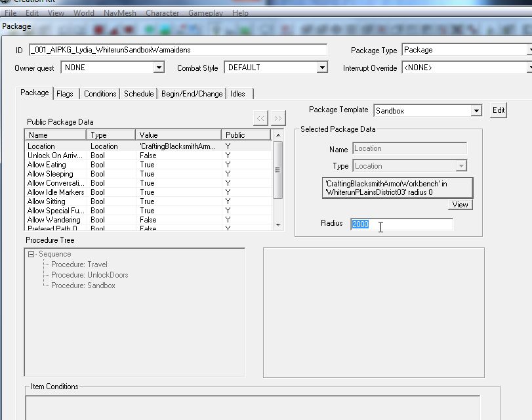Select the 'Unlock On Arriv...' row
532x420 pixels.
click(x=149, y=156)
